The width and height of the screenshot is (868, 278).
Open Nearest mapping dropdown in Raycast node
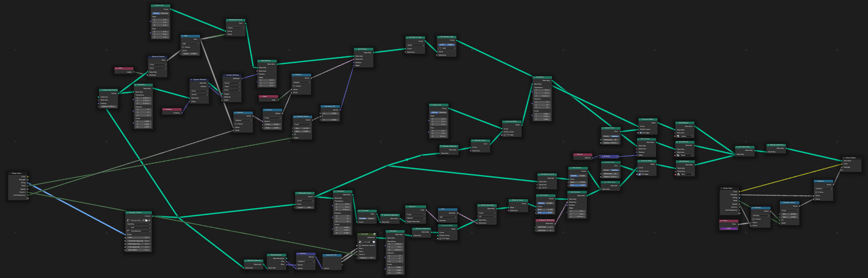pos(416,218)
